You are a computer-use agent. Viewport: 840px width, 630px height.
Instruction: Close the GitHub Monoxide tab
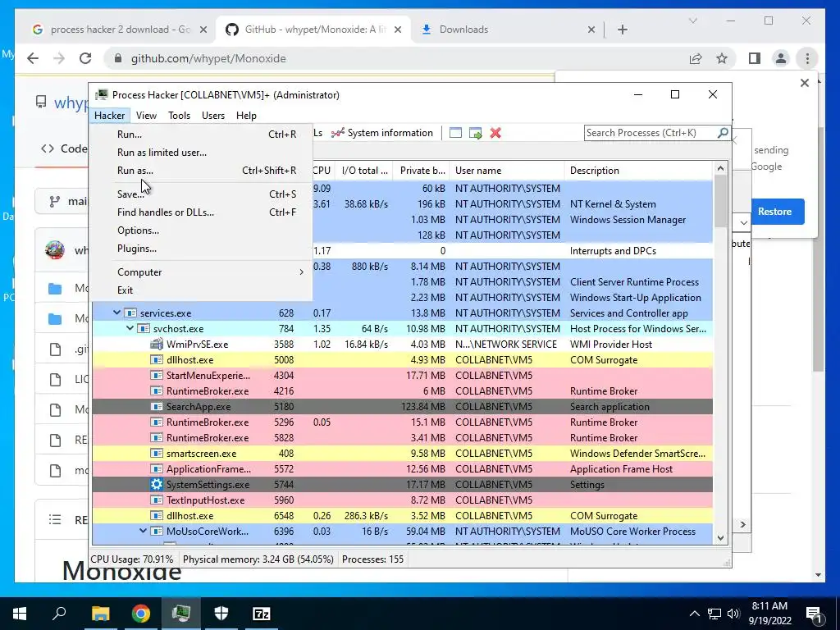point(398,30)
